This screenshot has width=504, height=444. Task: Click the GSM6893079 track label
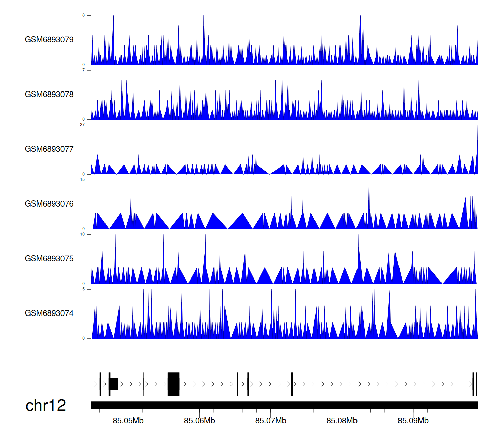pos(49,40)
